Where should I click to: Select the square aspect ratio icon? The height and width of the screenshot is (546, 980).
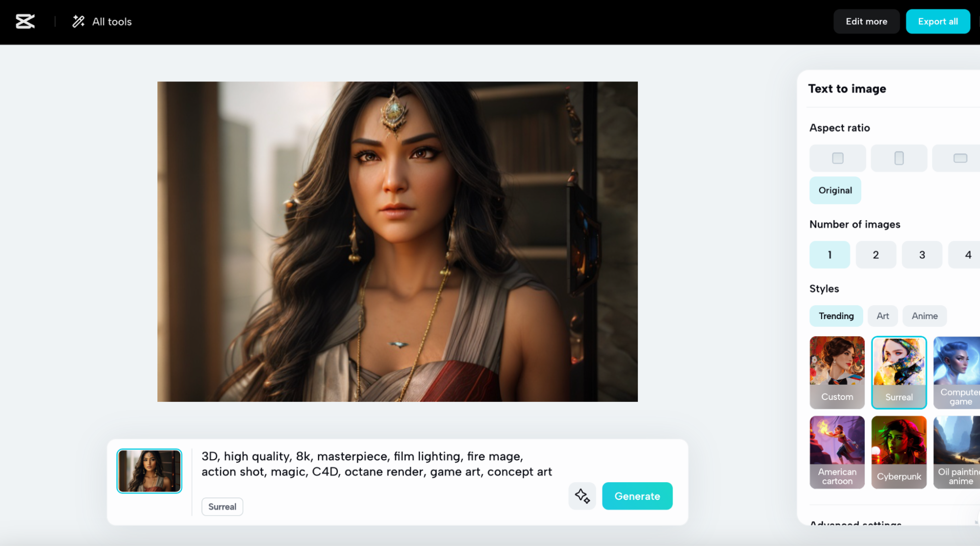click(x=837, y=158)
